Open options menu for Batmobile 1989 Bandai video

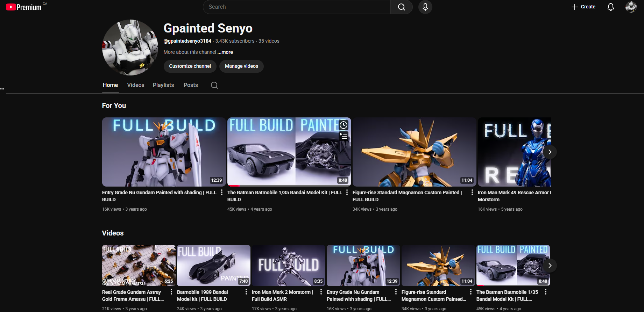click(246, 292)
